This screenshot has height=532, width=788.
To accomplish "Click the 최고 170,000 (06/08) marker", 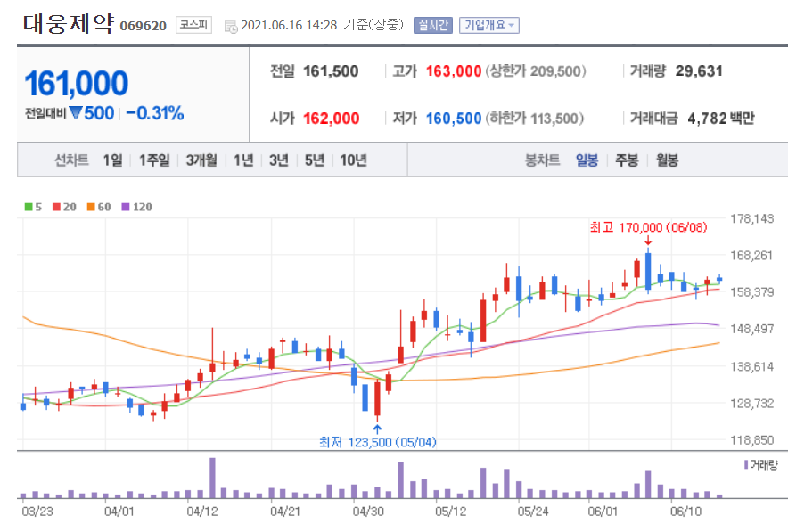I will [x=648, y=227].
